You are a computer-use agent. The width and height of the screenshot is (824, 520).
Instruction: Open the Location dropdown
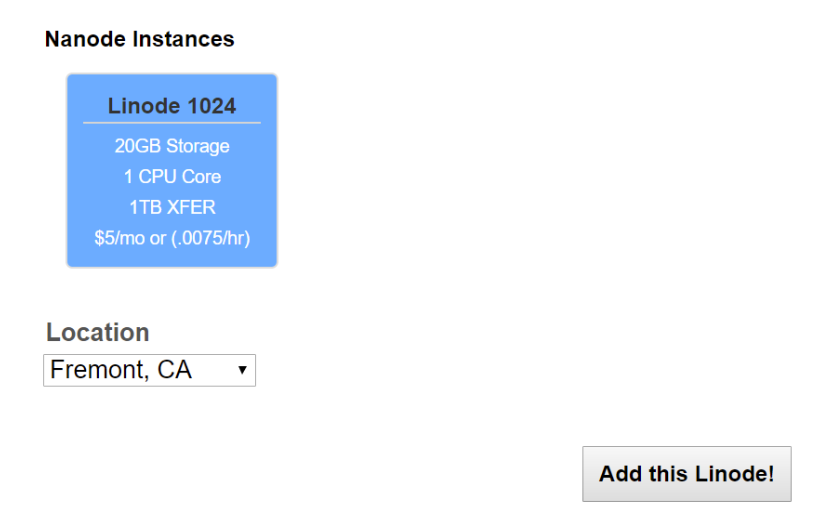(x=149, y=370)
